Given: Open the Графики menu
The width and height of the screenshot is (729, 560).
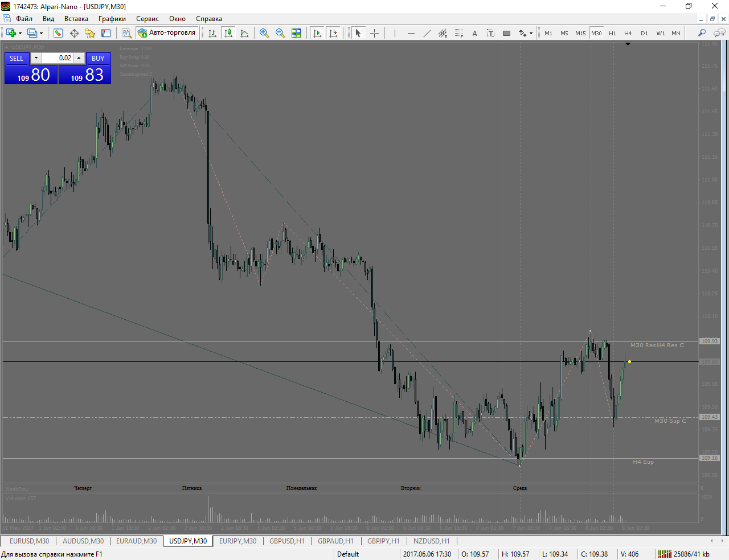Looking at the screenshot, I should pos(112,19).
